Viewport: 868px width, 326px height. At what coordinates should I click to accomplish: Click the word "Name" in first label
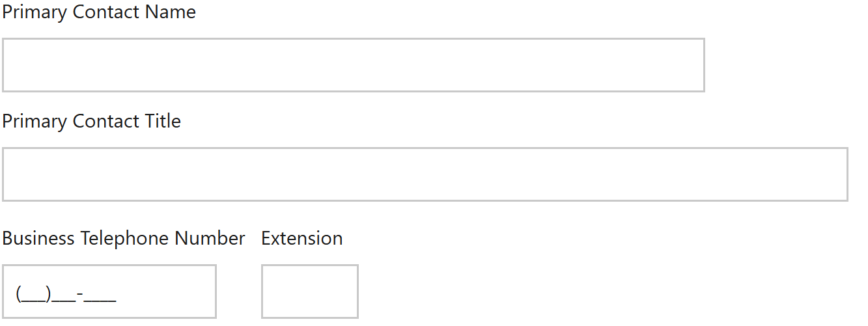point(170,12)
